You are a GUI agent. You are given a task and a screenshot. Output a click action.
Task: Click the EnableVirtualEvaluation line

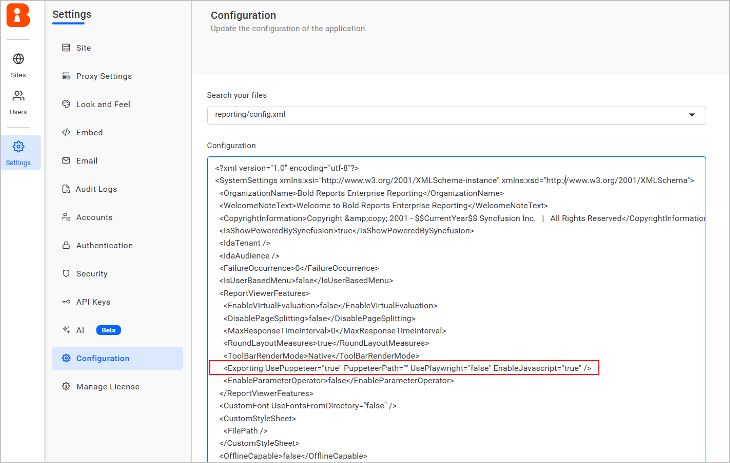[x=330, y=306]
